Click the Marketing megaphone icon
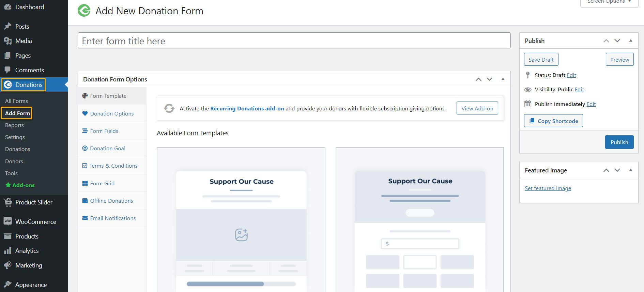Image resolution: width=644 pixels, height=292 pixels. point(7,265)
